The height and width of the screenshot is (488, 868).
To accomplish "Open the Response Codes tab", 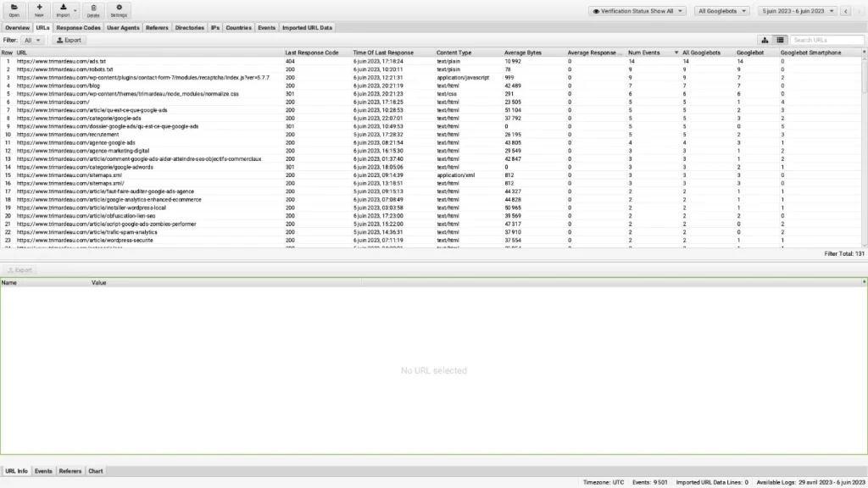I will pyautogui.click(x=78, y=28).
